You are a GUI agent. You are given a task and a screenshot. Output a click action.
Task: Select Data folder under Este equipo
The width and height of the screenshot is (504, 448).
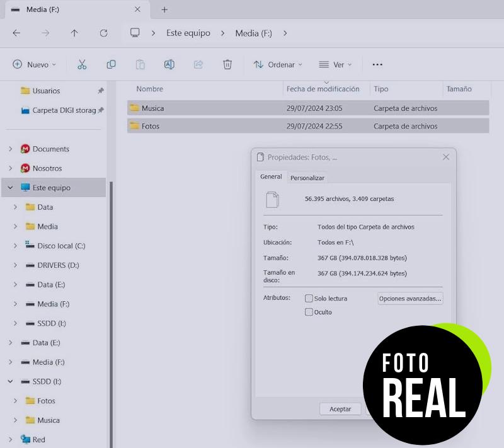pos(45,207)
